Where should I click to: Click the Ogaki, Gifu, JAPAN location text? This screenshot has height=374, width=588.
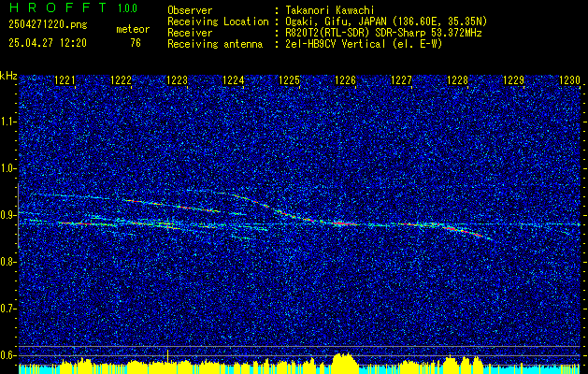386,22
